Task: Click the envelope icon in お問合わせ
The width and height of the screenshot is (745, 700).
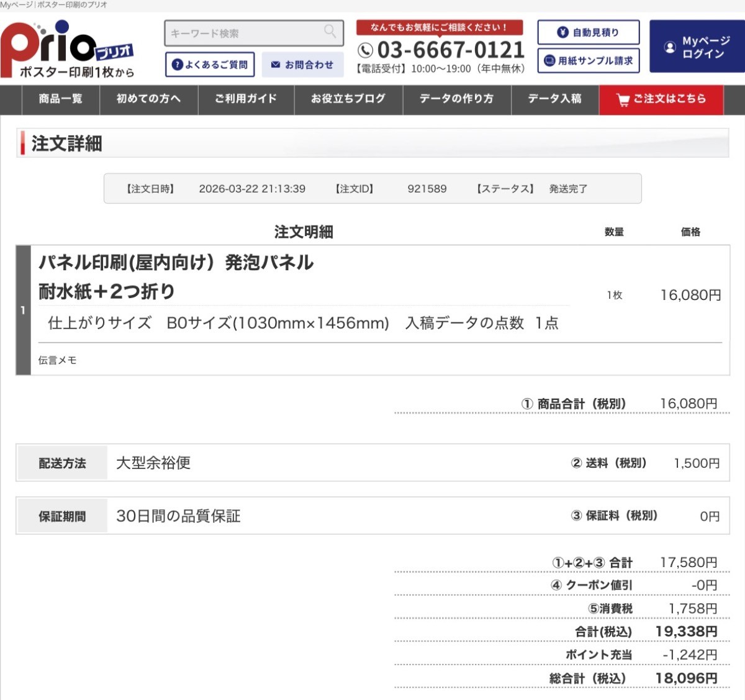Action: 276,65
